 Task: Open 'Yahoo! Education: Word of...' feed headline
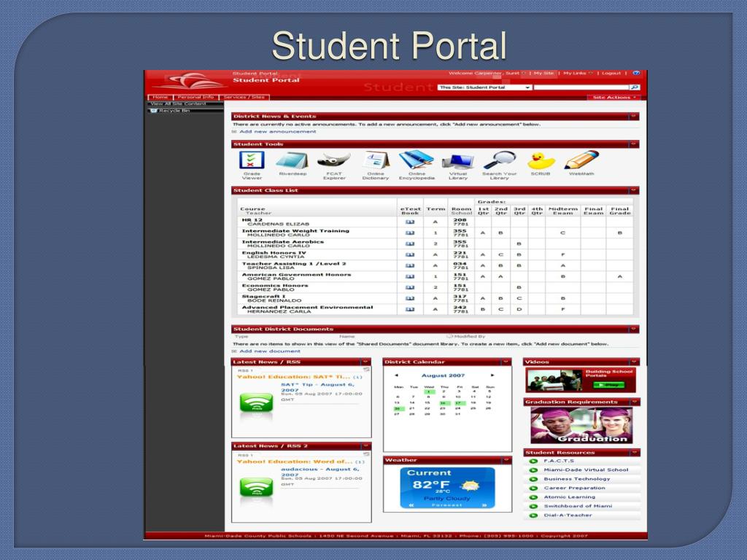tap(295, 462)
